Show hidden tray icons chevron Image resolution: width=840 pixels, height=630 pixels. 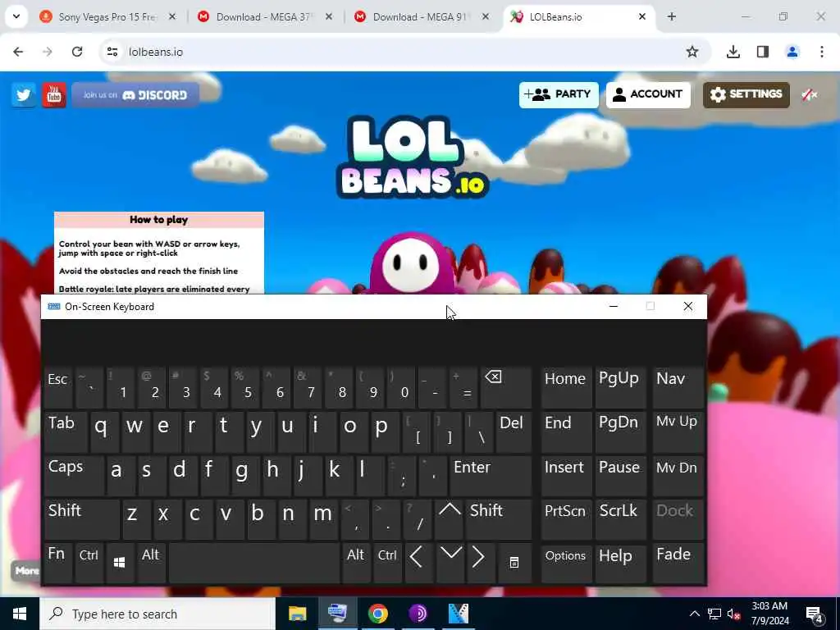(694, 614)
